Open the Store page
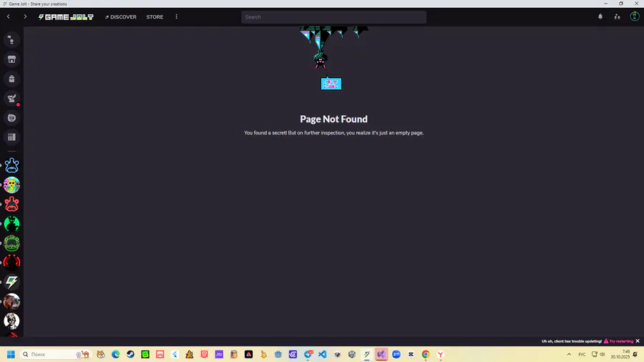 [x=155, y=17]
